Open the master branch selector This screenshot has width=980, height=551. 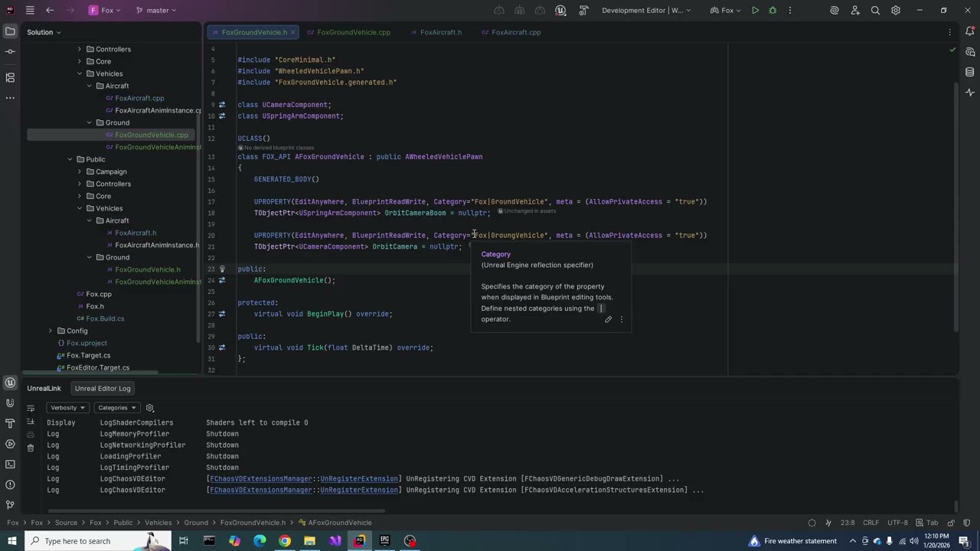point(157,11)
